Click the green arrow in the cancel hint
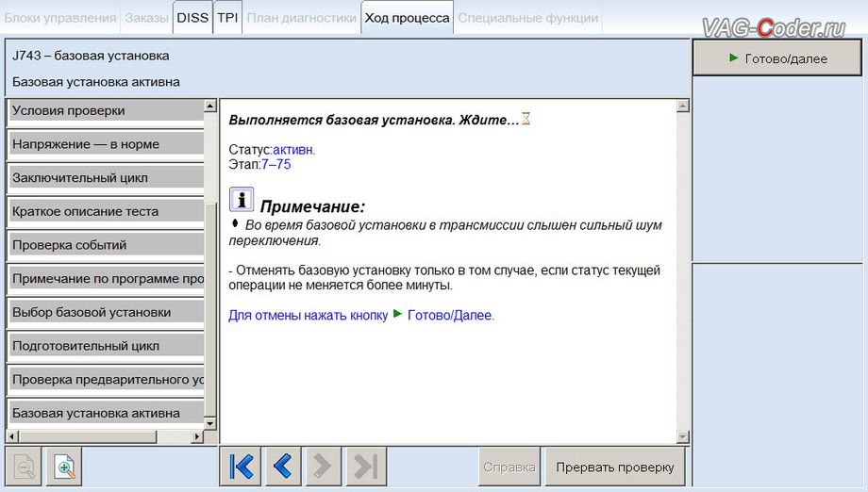This screenshot has height=492, width=868. [x=397, y=314]
